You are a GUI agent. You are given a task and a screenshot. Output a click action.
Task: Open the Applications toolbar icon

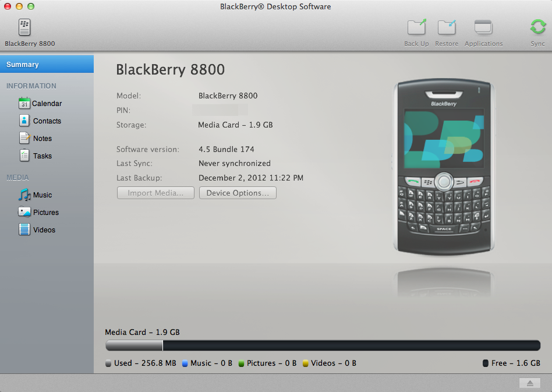coord(483,27)
